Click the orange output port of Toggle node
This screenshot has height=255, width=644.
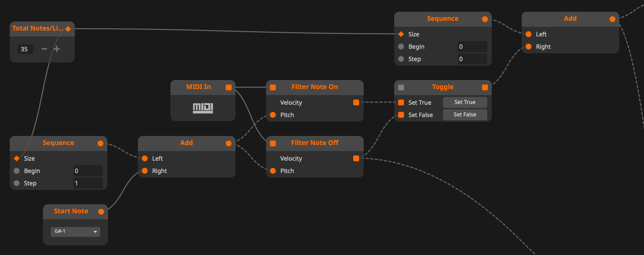485,87
